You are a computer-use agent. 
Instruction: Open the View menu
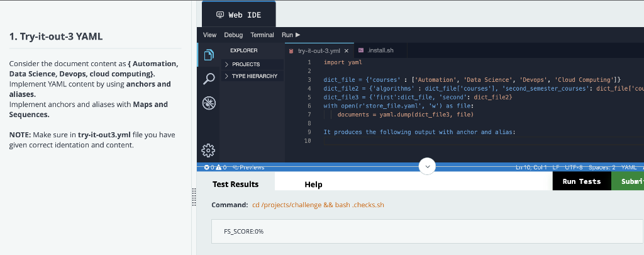[209, 35]
